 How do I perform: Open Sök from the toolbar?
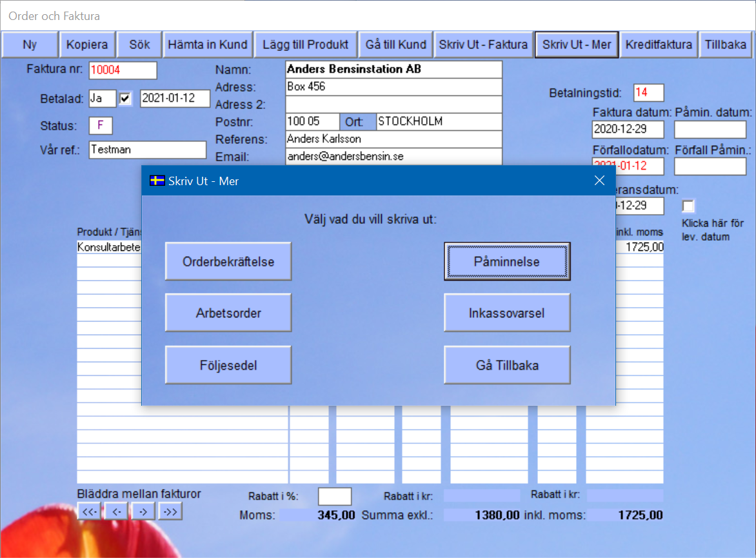139,45
